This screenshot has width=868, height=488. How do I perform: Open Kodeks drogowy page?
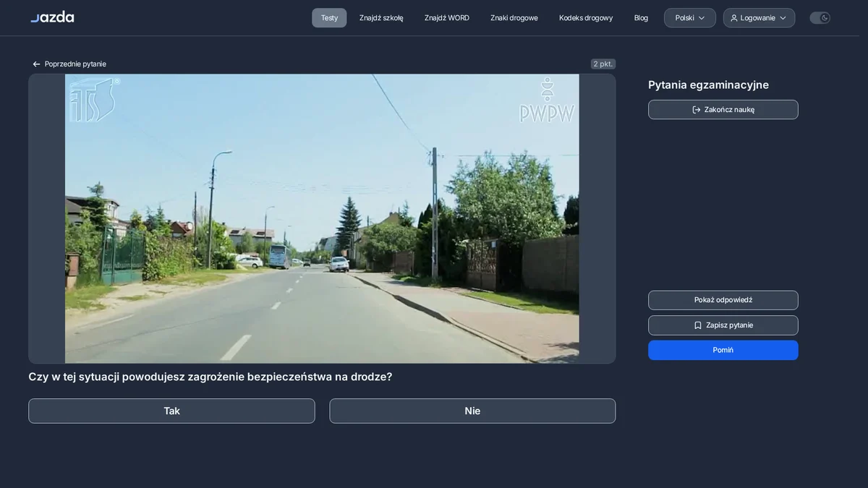(x=586, y=18)
